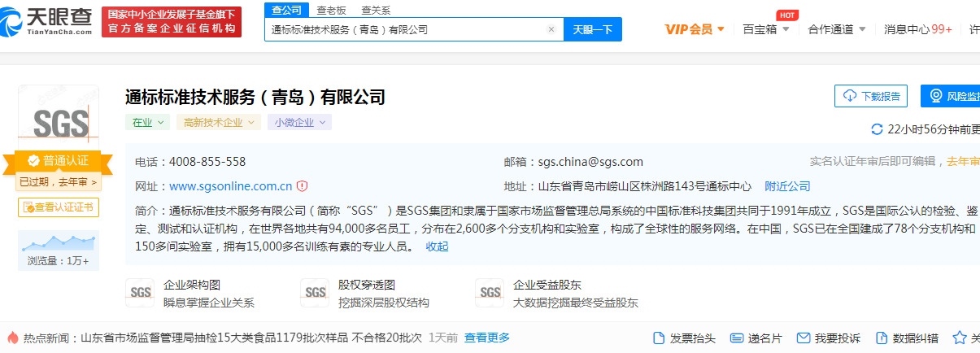Screen dimensions: 980x353
Task: Click the refresh icon beside 22小时56分钟前
Action: 877,129
